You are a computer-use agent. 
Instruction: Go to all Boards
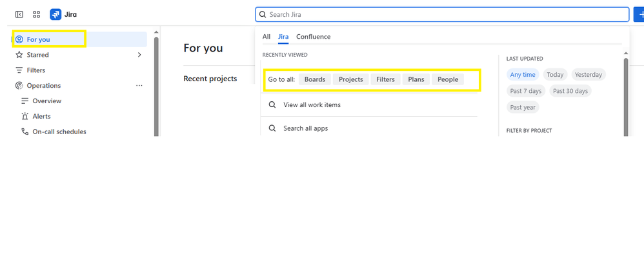click(315, 79)
